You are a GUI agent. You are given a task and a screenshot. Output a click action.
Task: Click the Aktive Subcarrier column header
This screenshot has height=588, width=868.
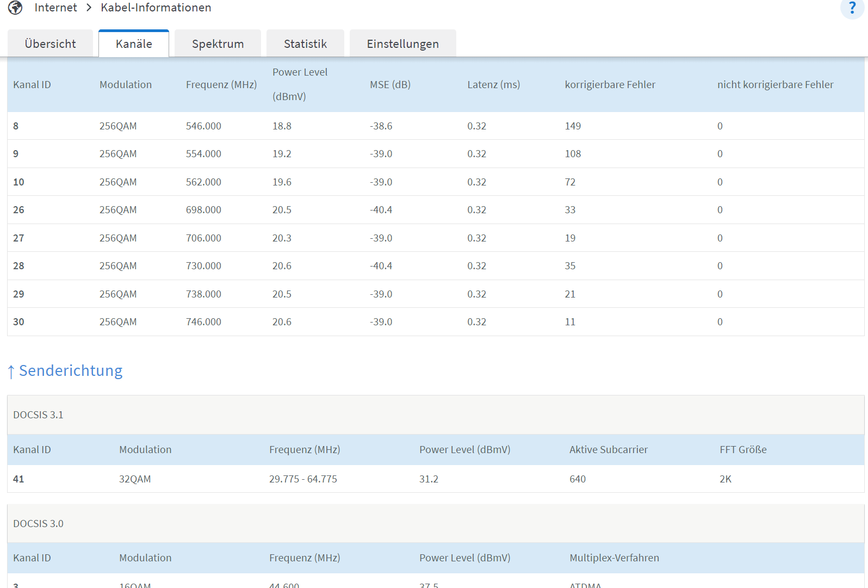point(609,449)
